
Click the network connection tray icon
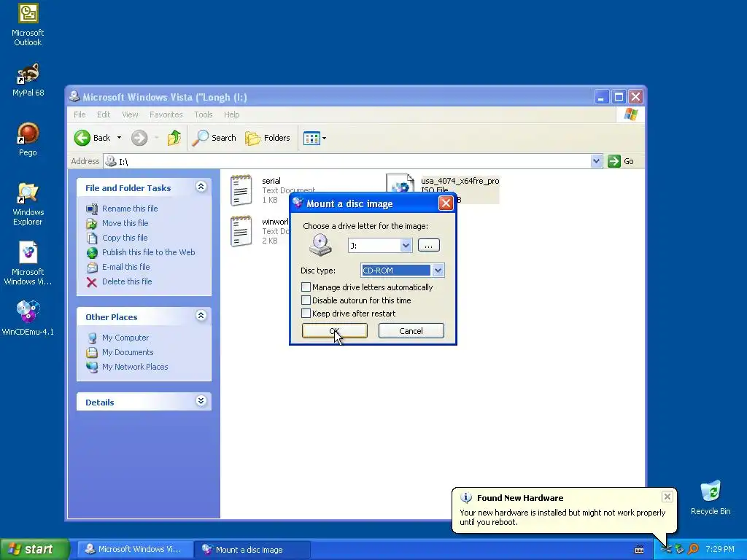pos(667,550)
